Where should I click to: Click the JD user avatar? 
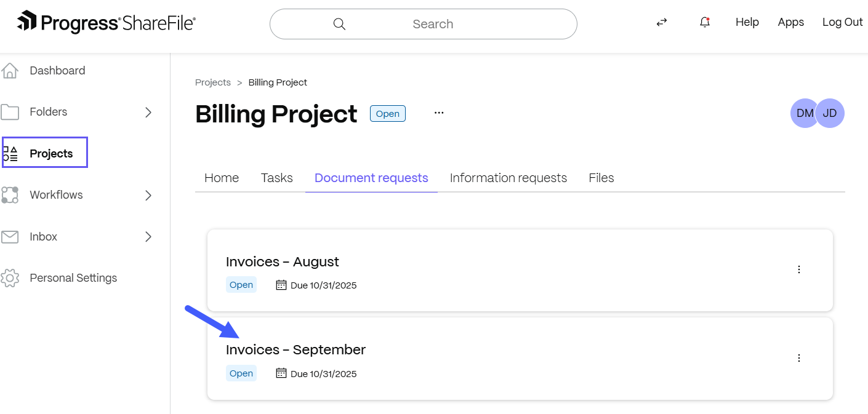830,113
